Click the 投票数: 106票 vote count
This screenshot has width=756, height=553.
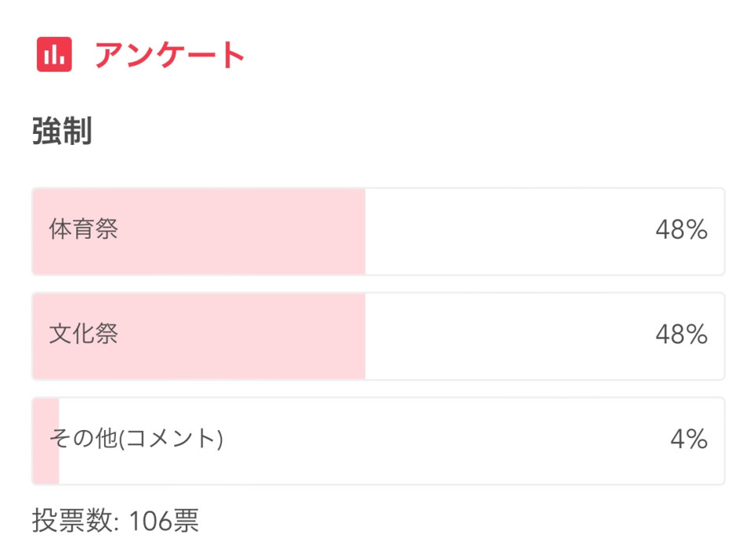[x=115, y=521]
